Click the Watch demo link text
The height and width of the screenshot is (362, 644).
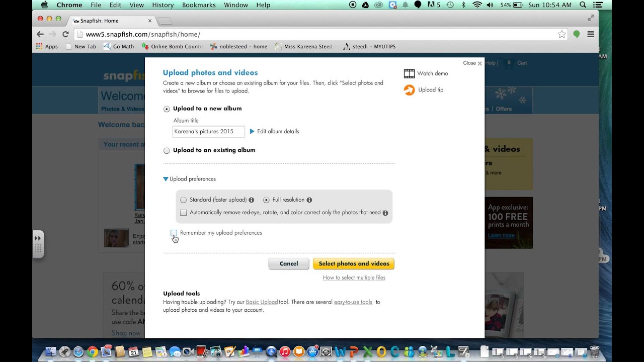(x=432, y=73)
